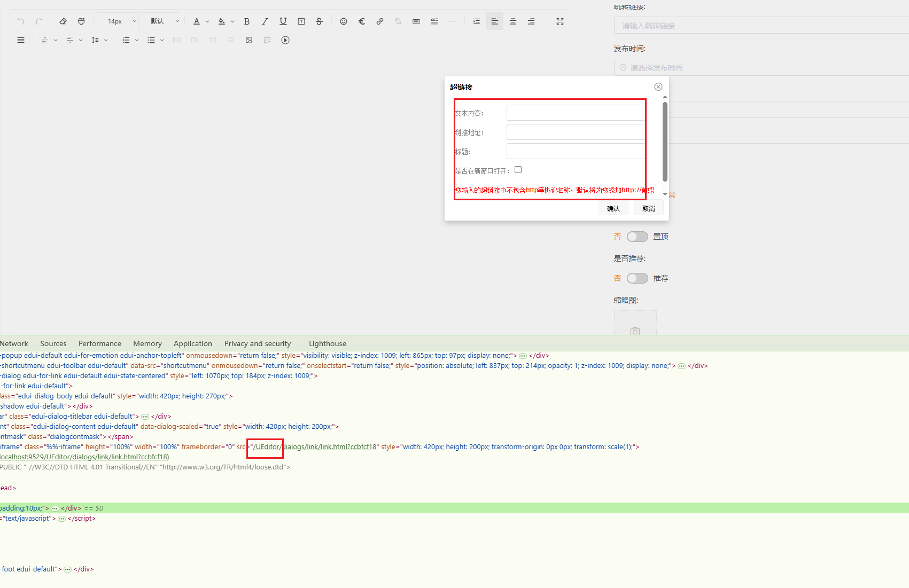
Task: Check the 是否在新窗口打开 checkbox
Action: point(518,170)
